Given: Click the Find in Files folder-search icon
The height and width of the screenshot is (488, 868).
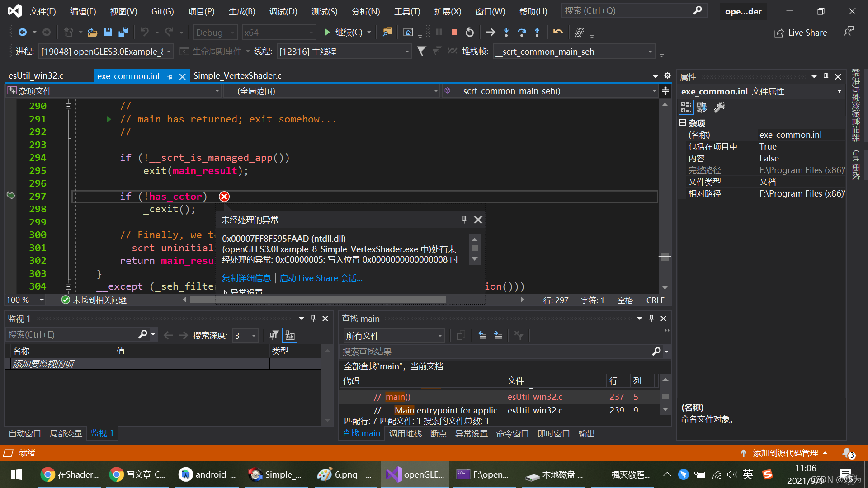Looking at the screenshot, I should 387,32.
